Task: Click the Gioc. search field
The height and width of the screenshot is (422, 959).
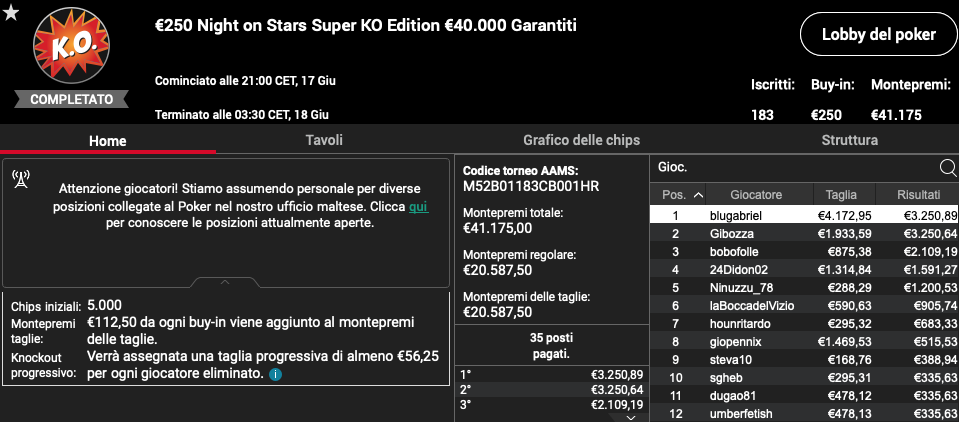Action: coord(795,167)
